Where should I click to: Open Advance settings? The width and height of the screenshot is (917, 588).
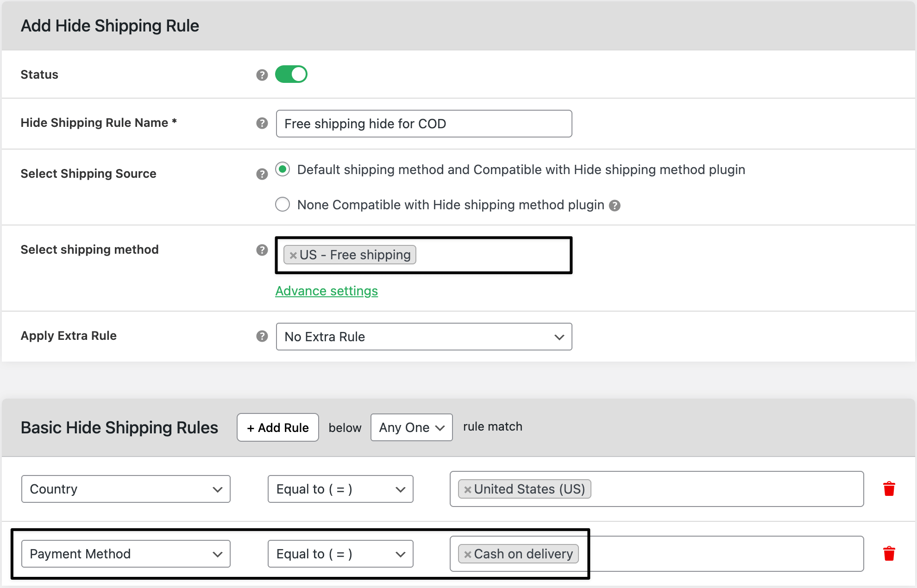coord(327,291)
